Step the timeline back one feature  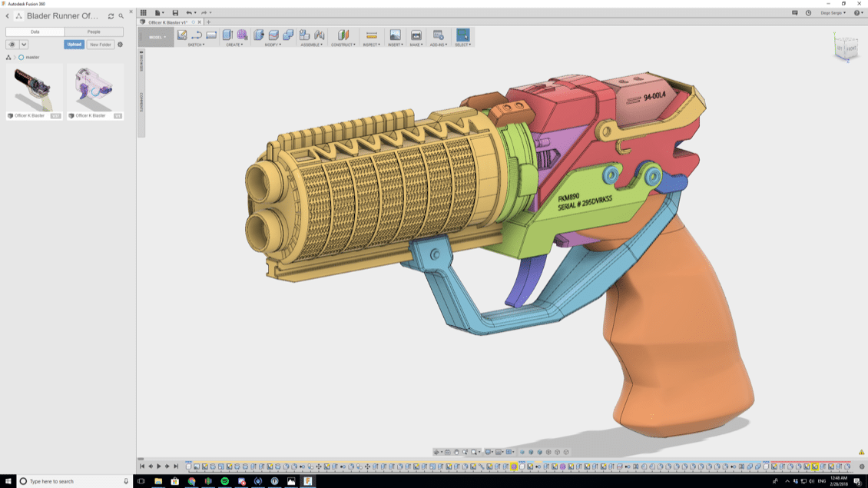click(151, 466)
